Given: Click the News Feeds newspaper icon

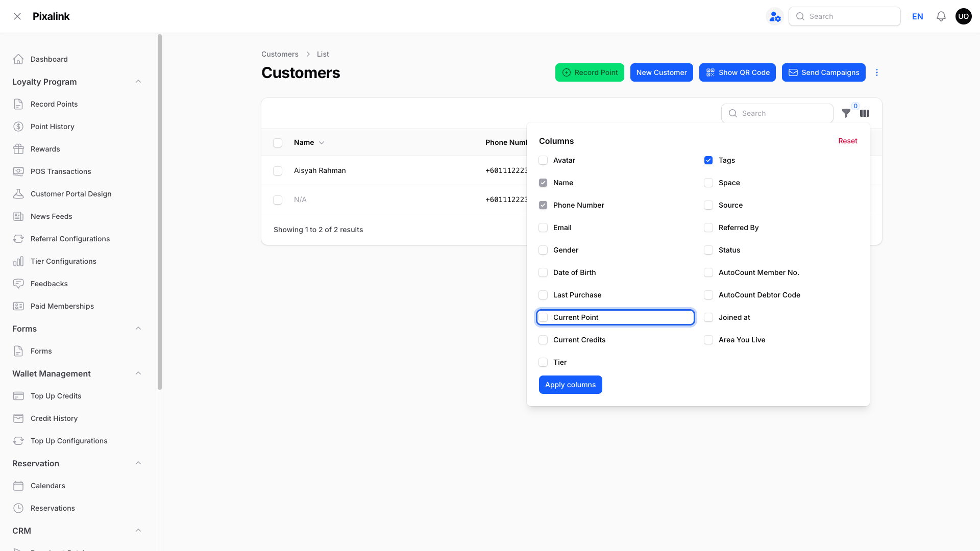Looking at the screenshot, I should click(18, 216).
